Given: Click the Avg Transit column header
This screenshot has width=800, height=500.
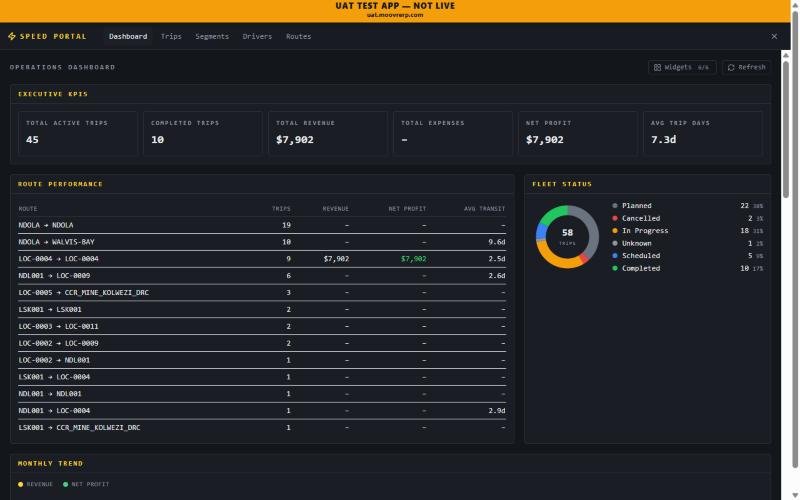Looking at the screenshot, I should tap(484, 209).
